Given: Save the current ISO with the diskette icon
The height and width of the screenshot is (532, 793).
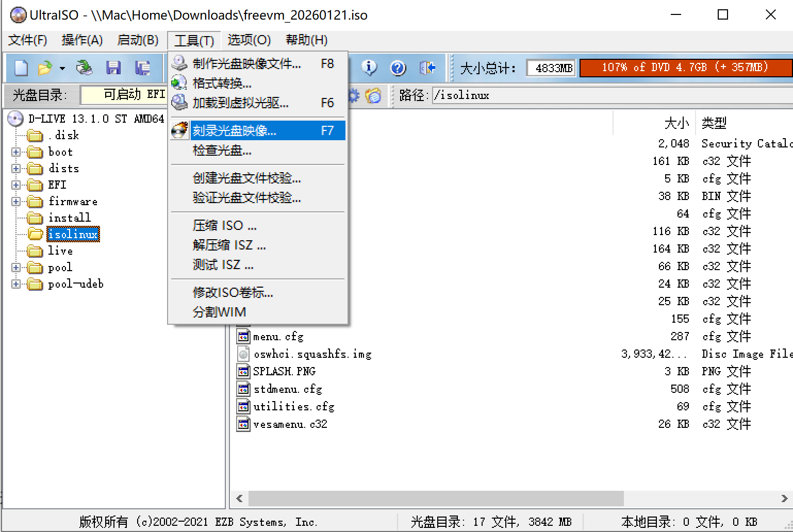Looking at the screenshot, I should coord(113,68).
